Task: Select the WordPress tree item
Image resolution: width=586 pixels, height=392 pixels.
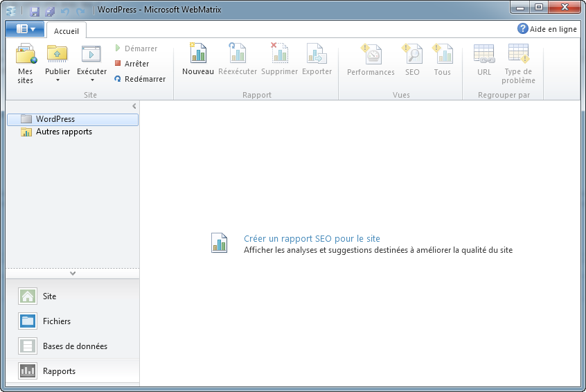Action: click(x=73, y=119)
